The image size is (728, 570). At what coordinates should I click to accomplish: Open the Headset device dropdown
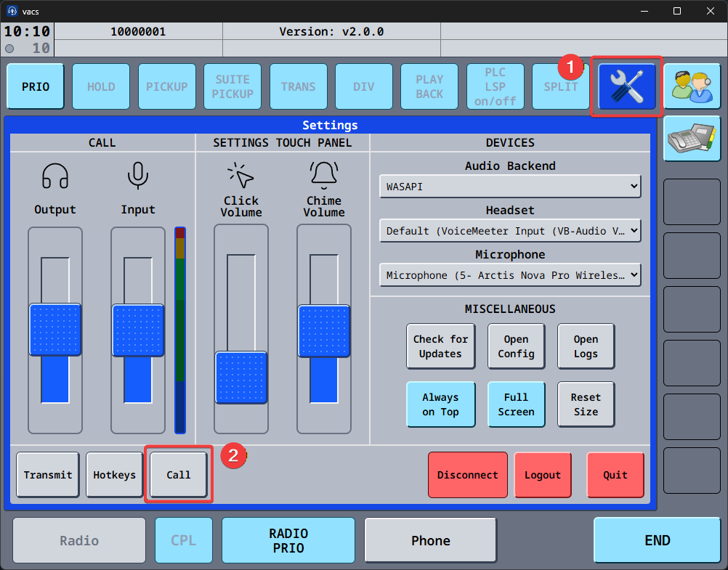coord(509,231)
